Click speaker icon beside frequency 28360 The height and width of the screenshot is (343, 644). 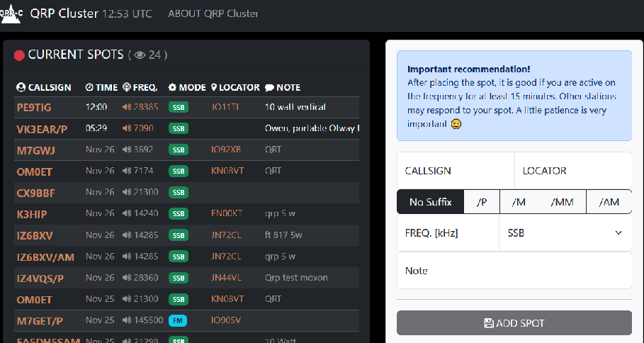coord(127,278)
